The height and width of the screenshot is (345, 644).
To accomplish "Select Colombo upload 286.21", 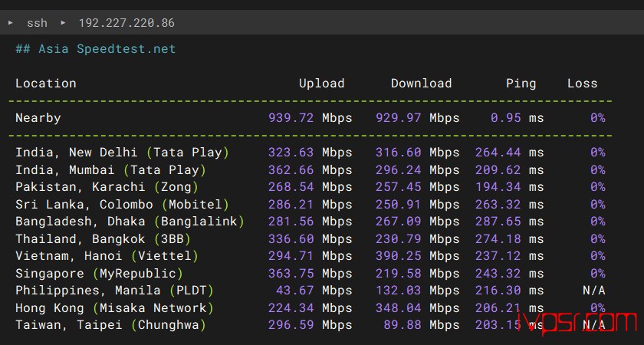I will (x=291, y=204).
